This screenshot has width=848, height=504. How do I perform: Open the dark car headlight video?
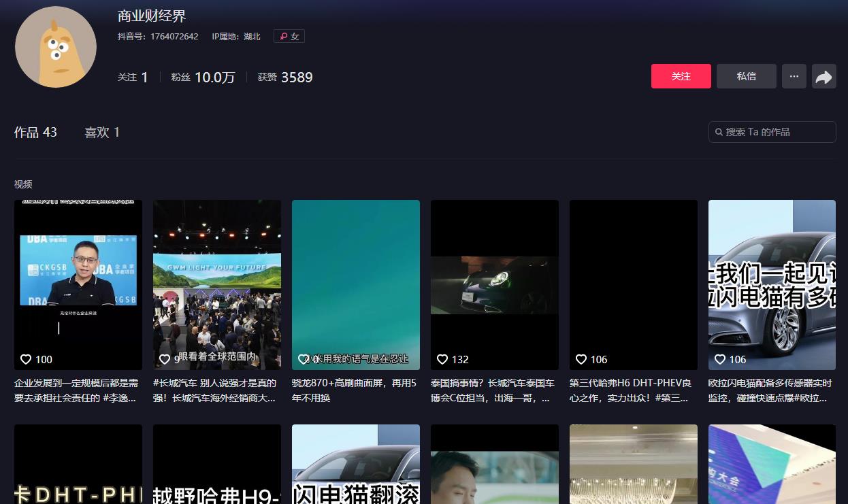(x=495, y=285)
